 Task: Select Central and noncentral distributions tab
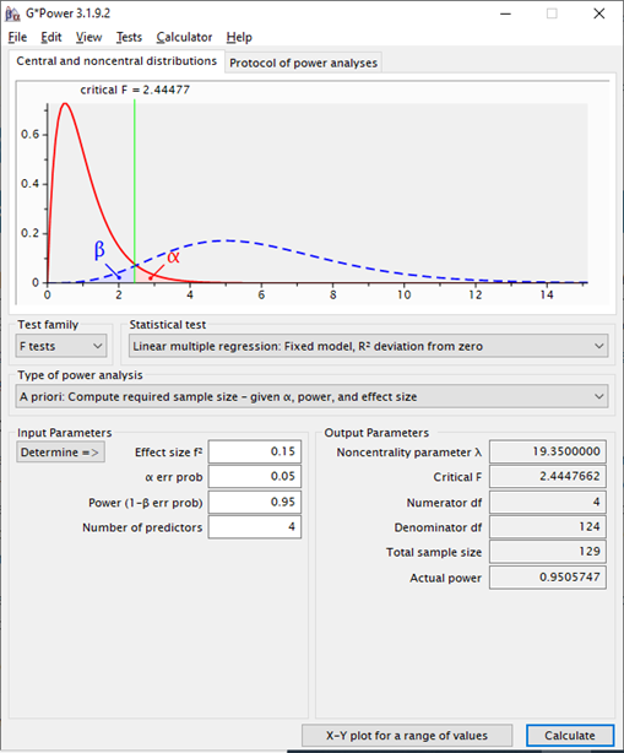tap(116, 62)
